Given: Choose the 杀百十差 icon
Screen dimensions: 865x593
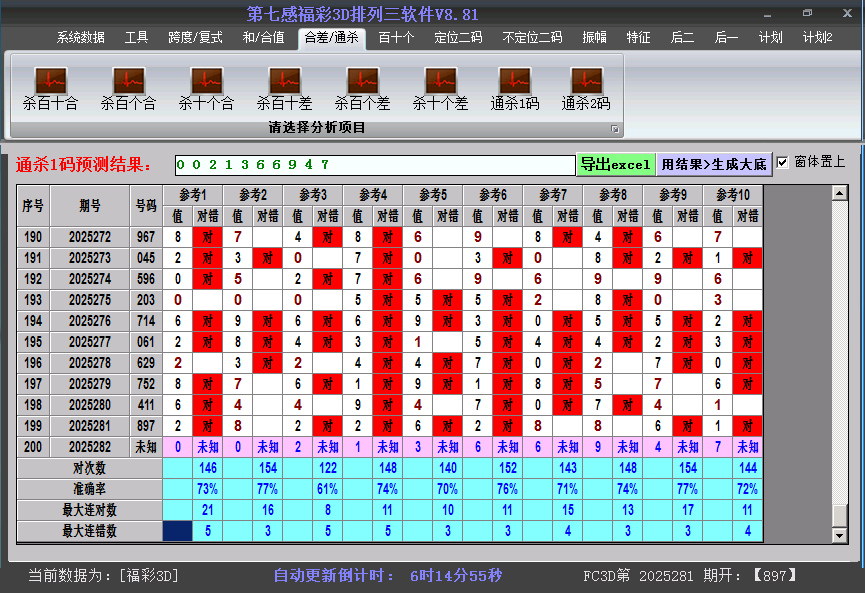Looking at the screenshot, I should [284, 82].
